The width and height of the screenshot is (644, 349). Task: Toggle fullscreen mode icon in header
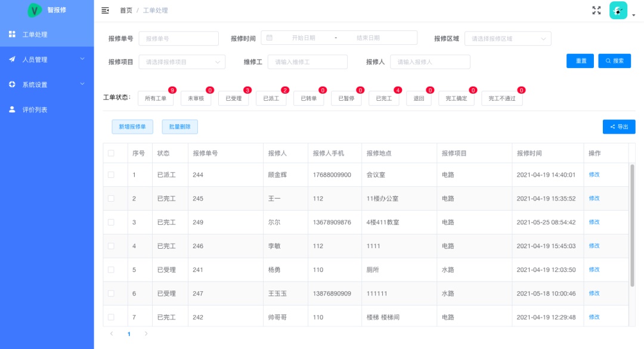tap(596, 10)
